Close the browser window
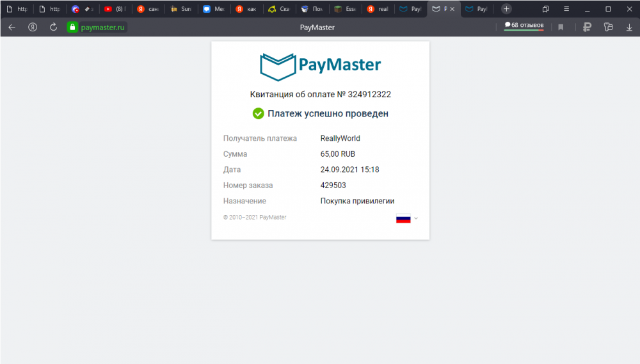This screenshot has height=364, width=640. tap(629, 9)
